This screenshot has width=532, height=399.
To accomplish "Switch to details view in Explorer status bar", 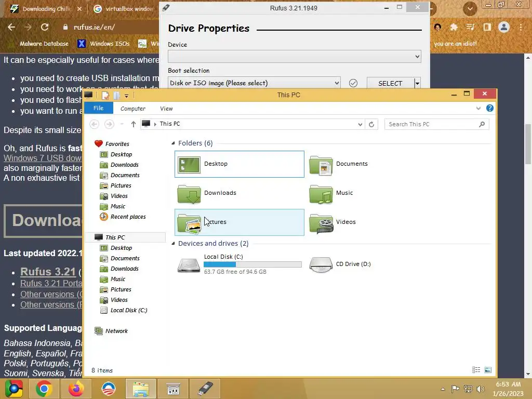I will click(x=476, y=370).
